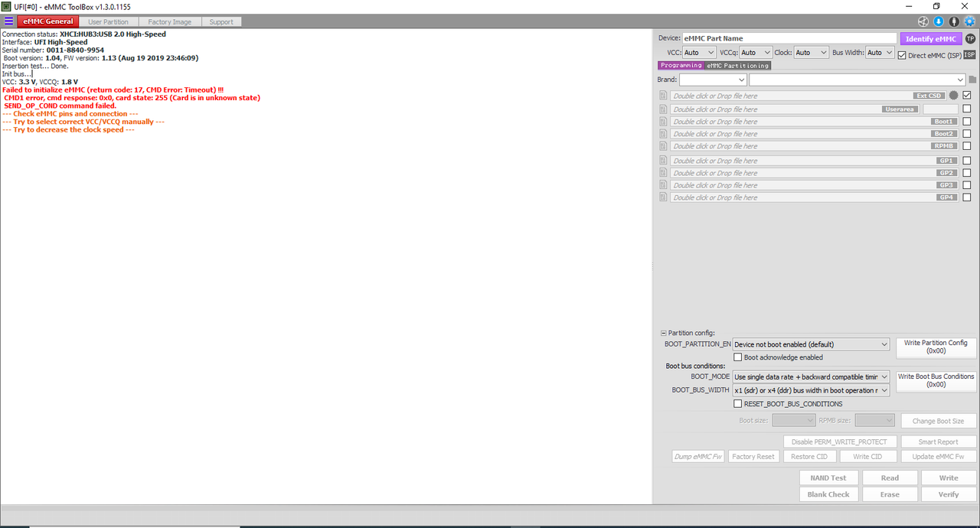
Task: Select the eMMC Partitioning sub-tab
Action: (x=737, y=66)
